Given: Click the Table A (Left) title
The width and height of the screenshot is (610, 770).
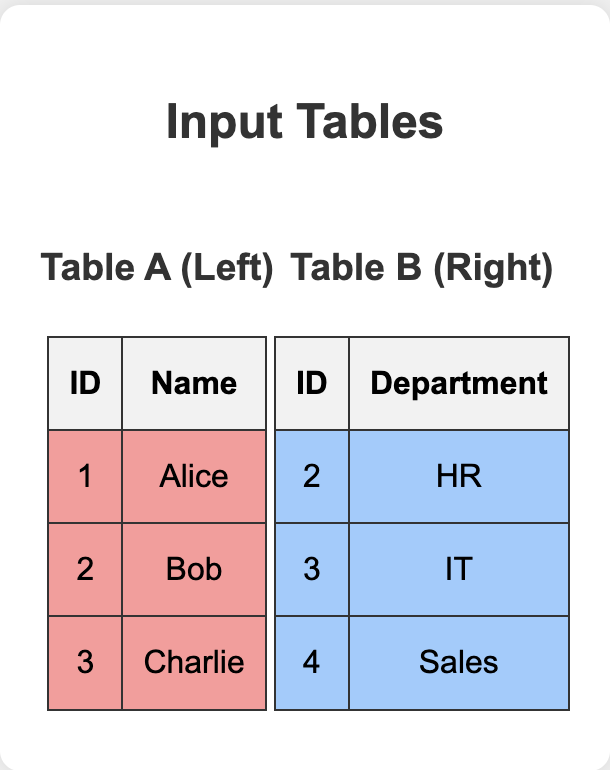Looking at the screenshot, I should pos(157,268).
